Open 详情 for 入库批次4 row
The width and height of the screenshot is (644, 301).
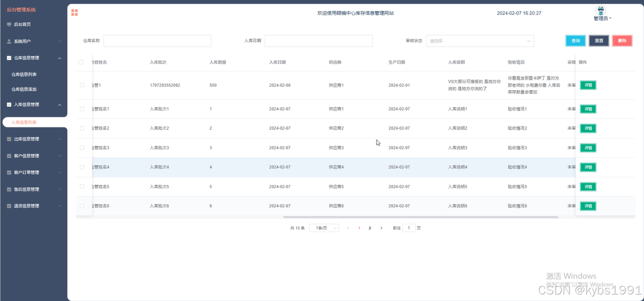coord(588,167)
